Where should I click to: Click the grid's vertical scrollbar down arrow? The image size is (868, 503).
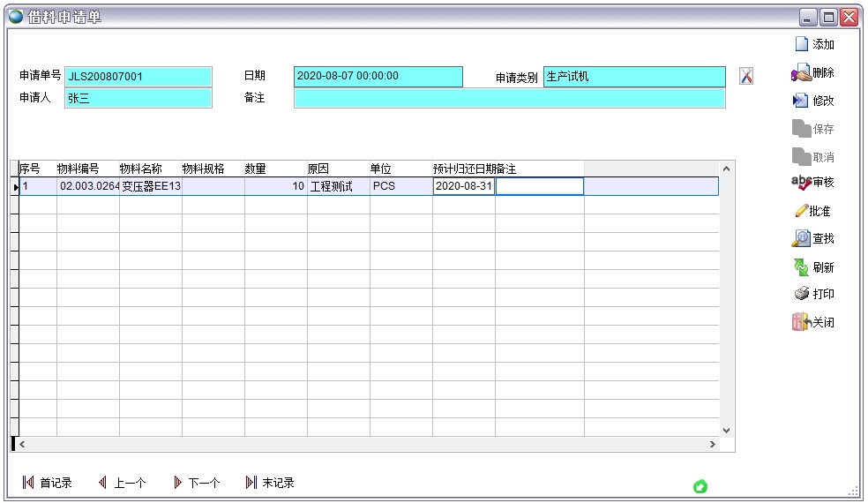[x=727, y=430]
